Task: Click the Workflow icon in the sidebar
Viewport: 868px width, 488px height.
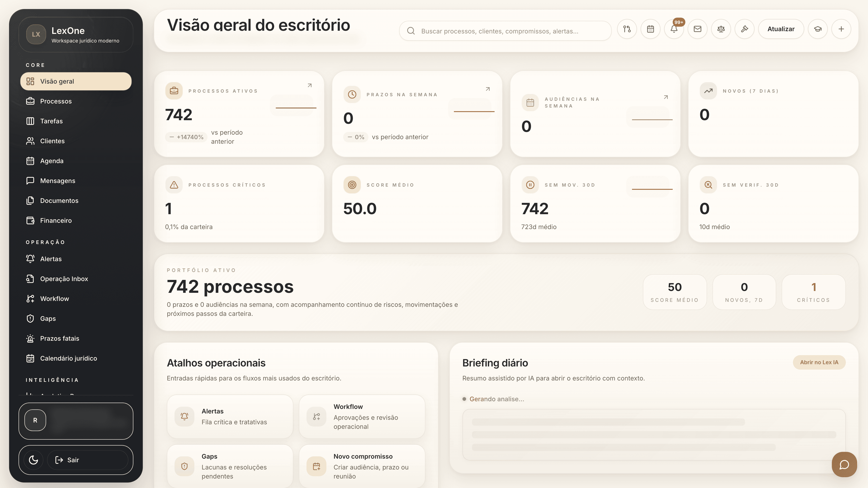Action: click(30, 298)
